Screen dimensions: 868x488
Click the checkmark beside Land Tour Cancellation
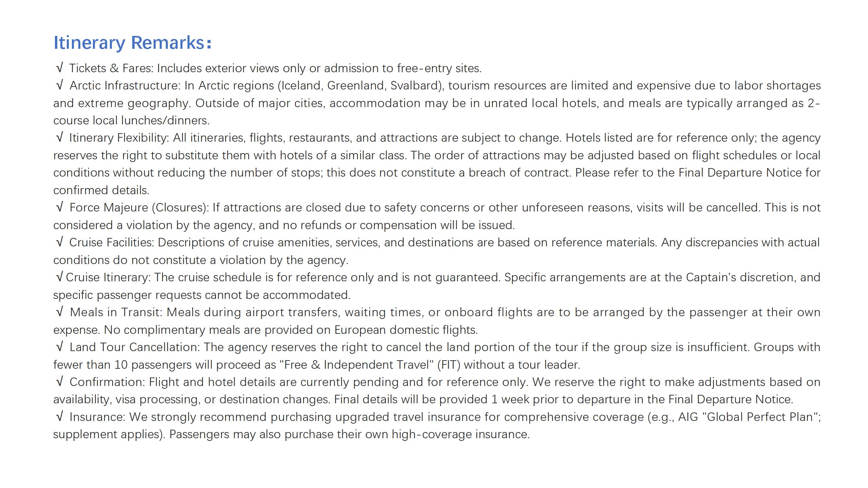click(x=60, y=347)
